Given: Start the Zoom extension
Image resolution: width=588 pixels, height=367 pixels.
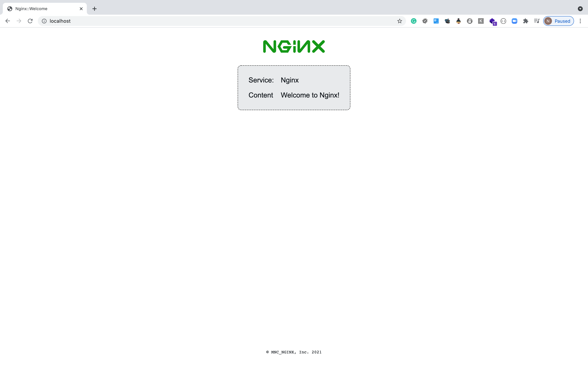Looking at the screenshot, I should pos(514,21).
